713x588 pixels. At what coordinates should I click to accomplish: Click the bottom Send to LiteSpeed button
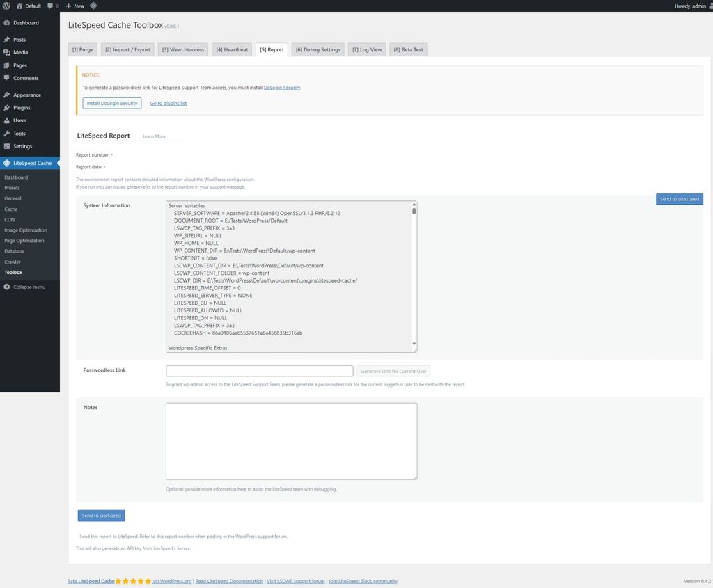coord(102,516)
